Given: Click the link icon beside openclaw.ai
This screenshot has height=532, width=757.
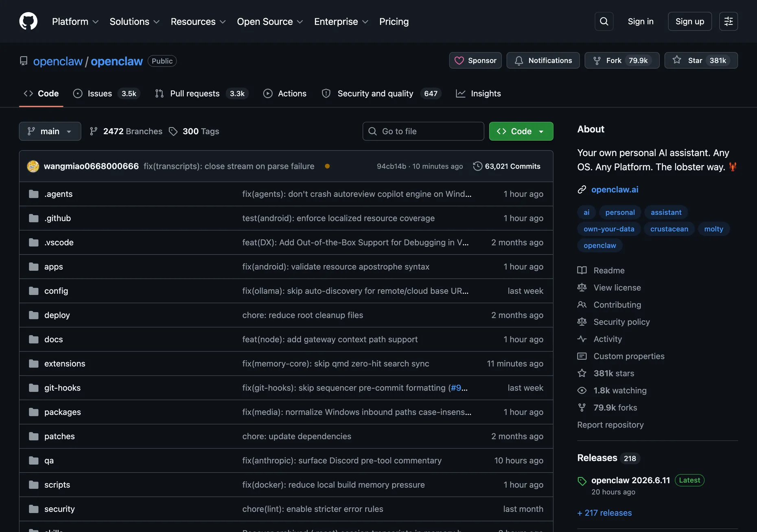Looking at the screenshot, I should coord(582,190).
